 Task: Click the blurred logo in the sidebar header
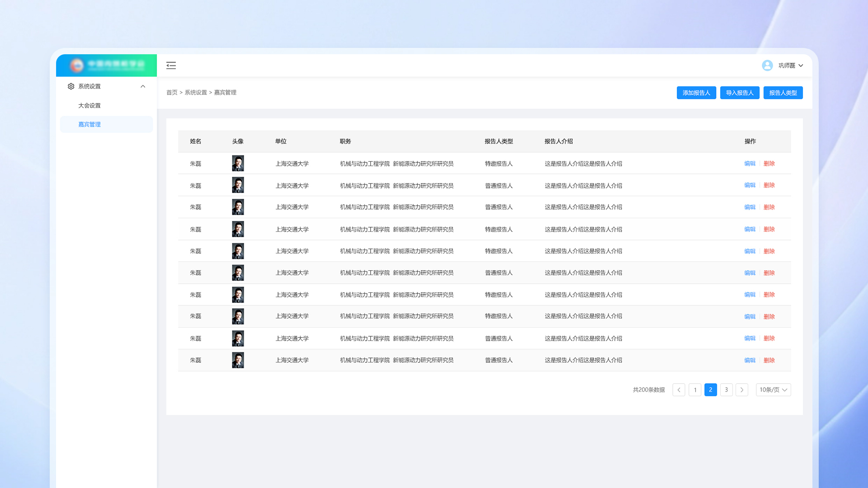coord(107,65)
